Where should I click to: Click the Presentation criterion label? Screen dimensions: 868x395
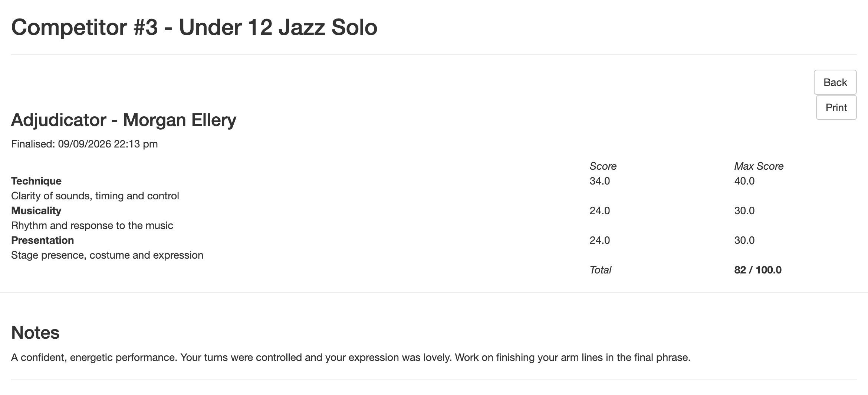click(x=43, y=240)
